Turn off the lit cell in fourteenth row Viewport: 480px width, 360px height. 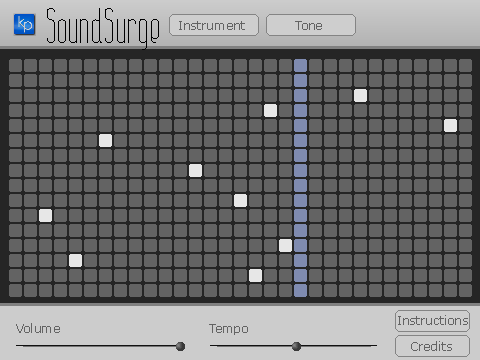[75, 261]
